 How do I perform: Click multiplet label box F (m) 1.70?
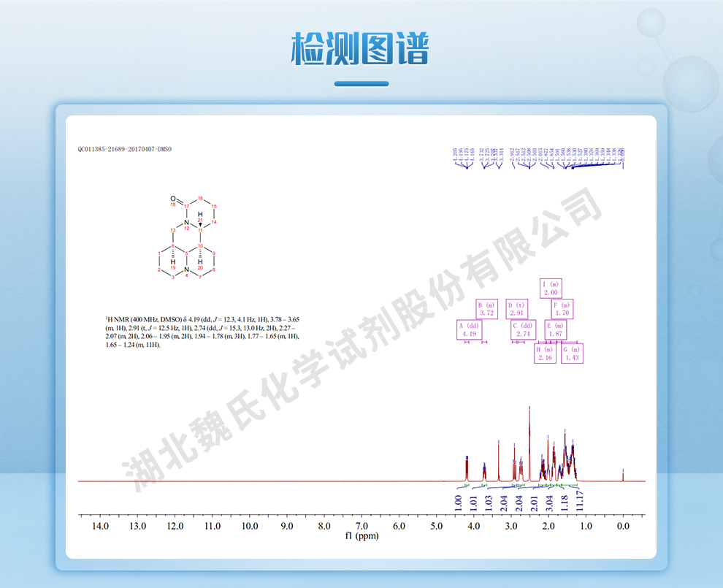tap(562, 309)
